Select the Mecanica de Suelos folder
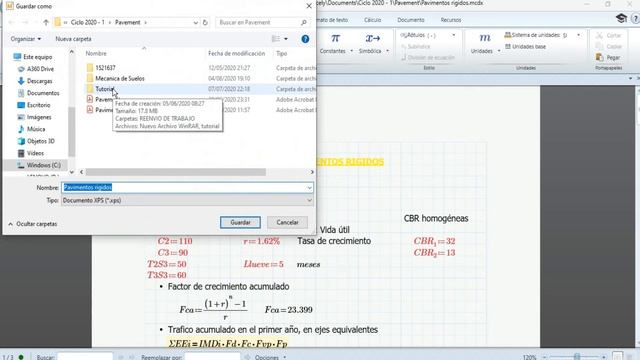Viewport: 640px width, 360px height. [x=120, y=78]
